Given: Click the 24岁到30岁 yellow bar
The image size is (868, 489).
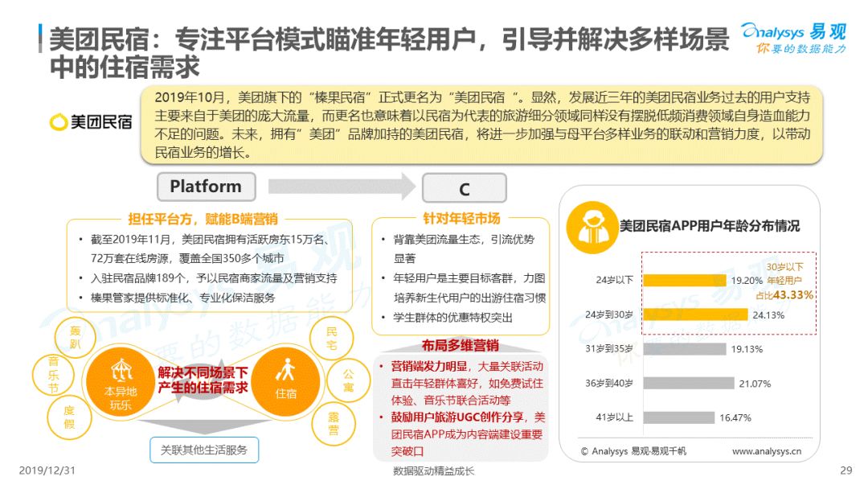Looking at the screenshot, I should (695, 314).
